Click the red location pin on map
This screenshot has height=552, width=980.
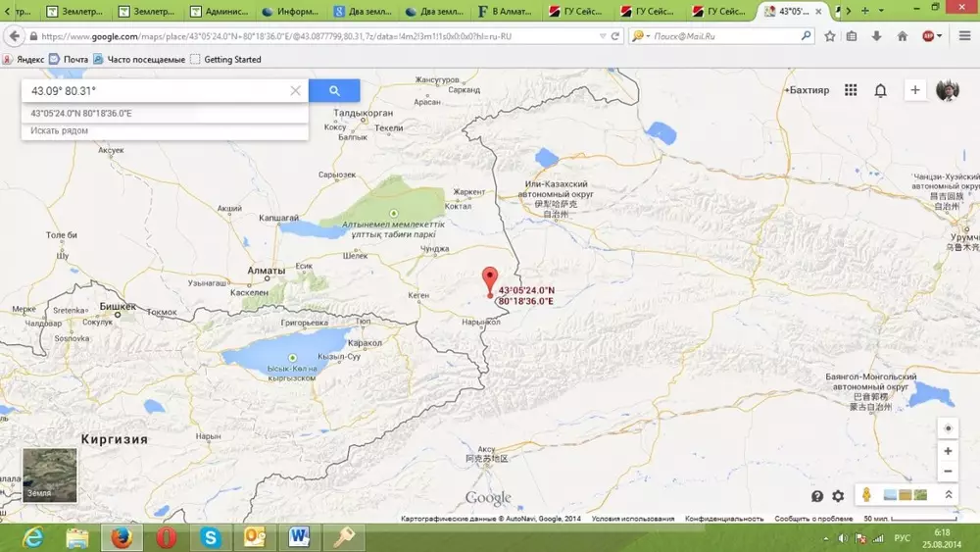point(491,280)
